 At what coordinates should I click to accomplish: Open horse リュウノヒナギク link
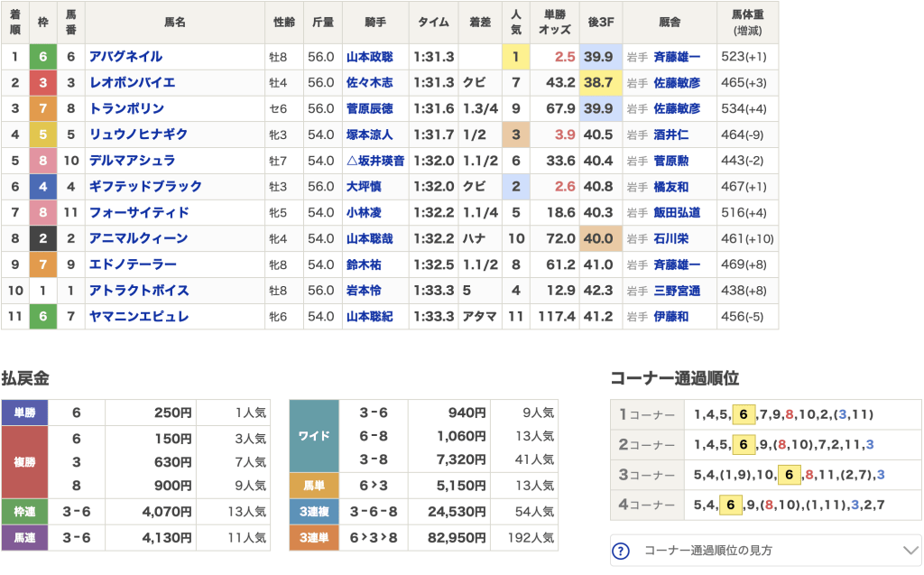138,134
